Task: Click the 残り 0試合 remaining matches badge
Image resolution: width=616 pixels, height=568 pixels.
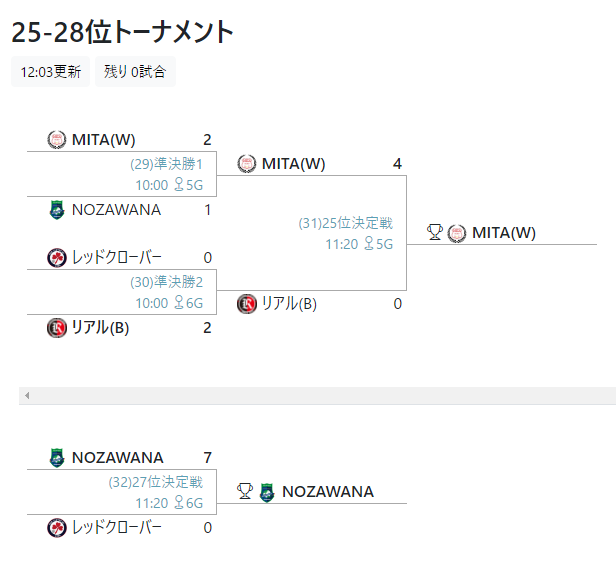Action: coord(135,71)
